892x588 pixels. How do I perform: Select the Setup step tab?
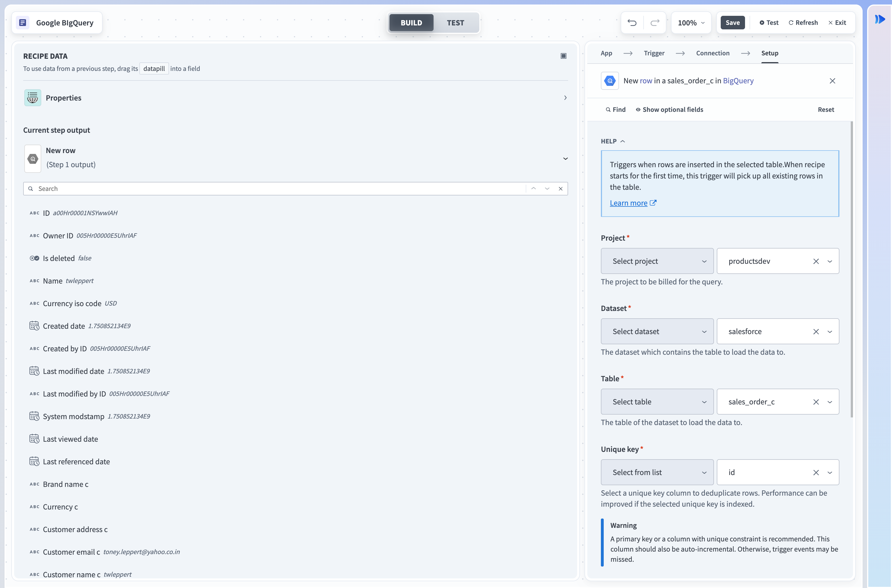click(x=770, y=53)
